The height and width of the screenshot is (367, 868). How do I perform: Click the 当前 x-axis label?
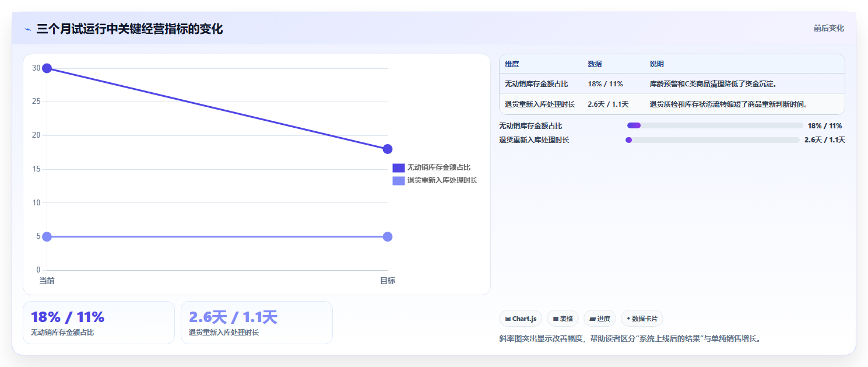click(47, 281)
